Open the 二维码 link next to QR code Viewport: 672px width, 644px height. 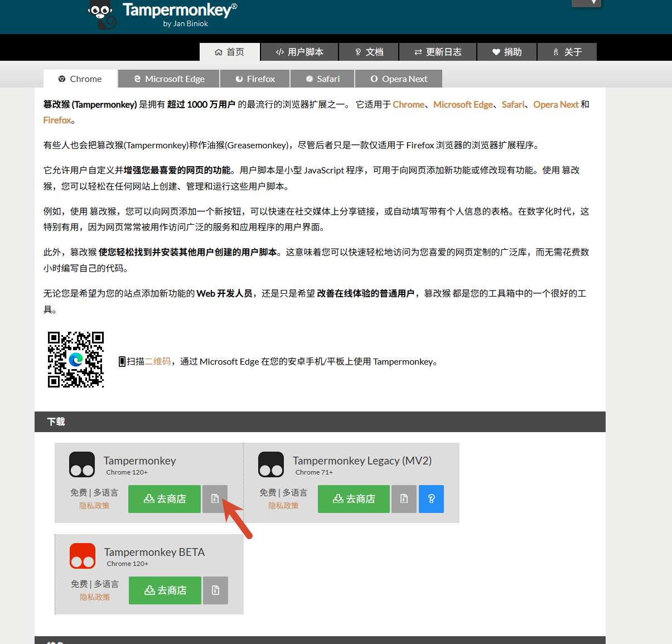(x=158, y=361)
